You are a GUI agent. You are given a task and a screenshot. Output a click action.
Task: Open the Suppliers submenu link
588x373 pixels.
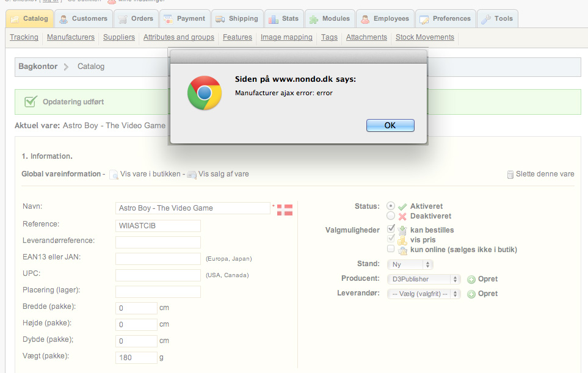(119, 37)
